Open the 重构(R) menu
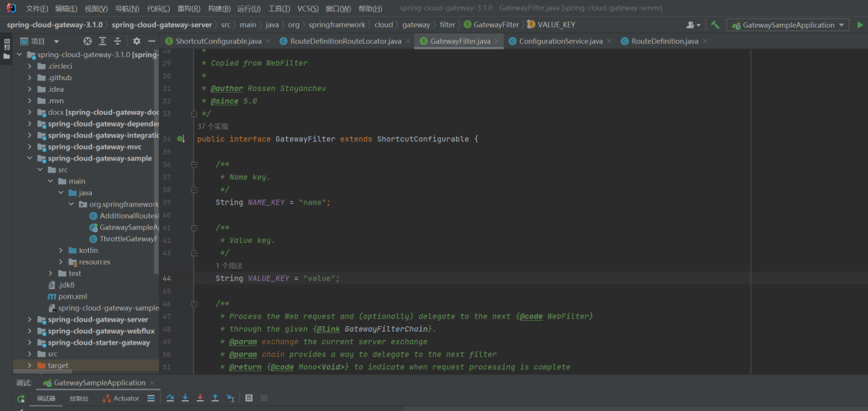Viewport: 868px width, 411px height. (x=189, y=8)
